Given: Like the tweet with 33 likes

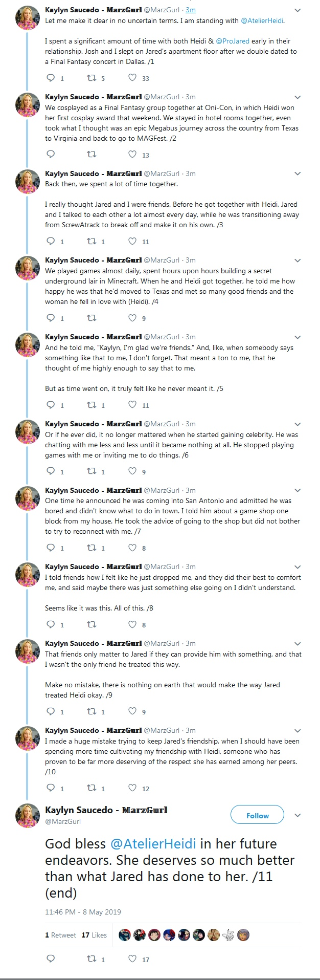Looking at the screenshot, I should 132,78.
